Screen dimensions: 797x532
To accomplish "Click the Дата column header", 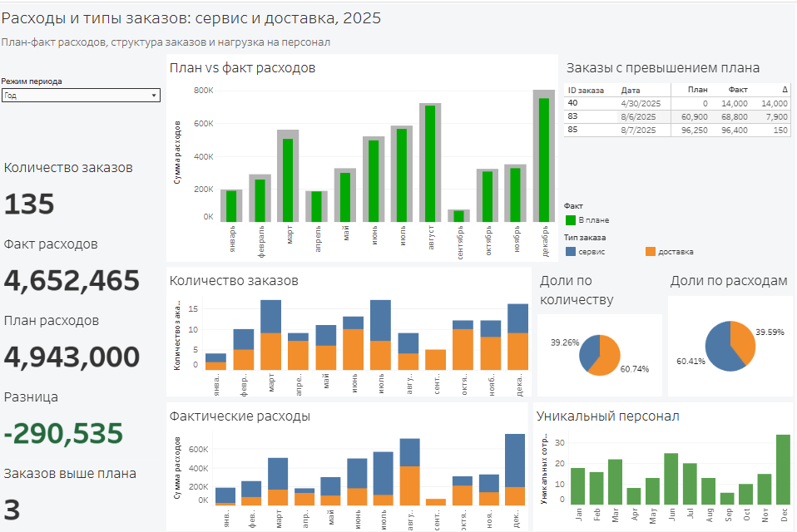I will (x=631, y=90).
